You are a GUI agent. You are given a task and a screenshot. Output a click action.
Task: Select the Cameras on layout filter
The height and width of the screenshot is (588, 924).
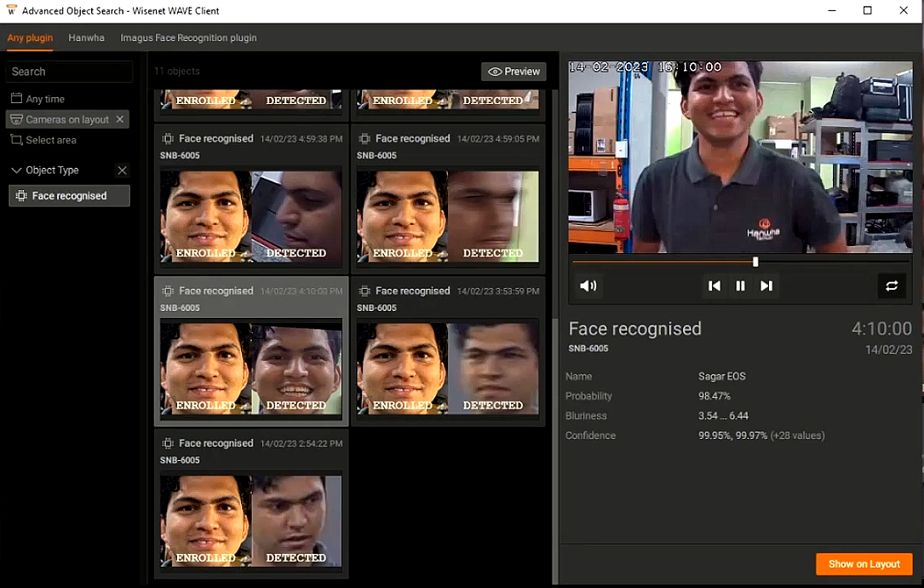pyautogui.click(x=67, y=119)
